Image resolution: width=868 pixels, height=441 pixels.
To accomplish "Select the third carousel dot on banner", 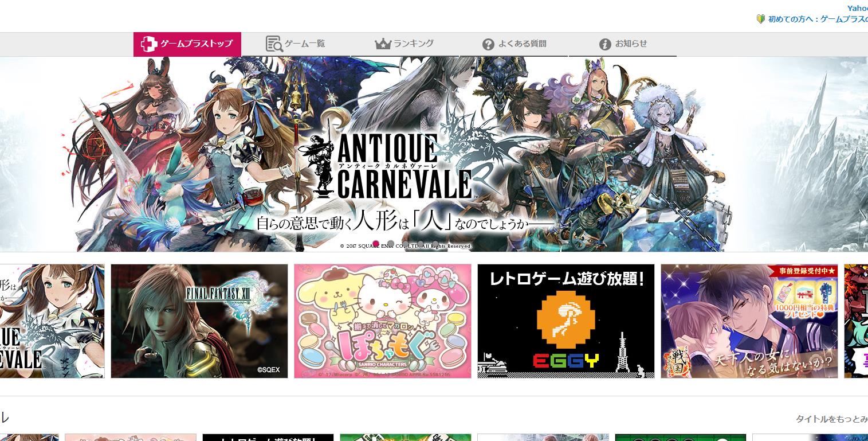I will point(406,244).
